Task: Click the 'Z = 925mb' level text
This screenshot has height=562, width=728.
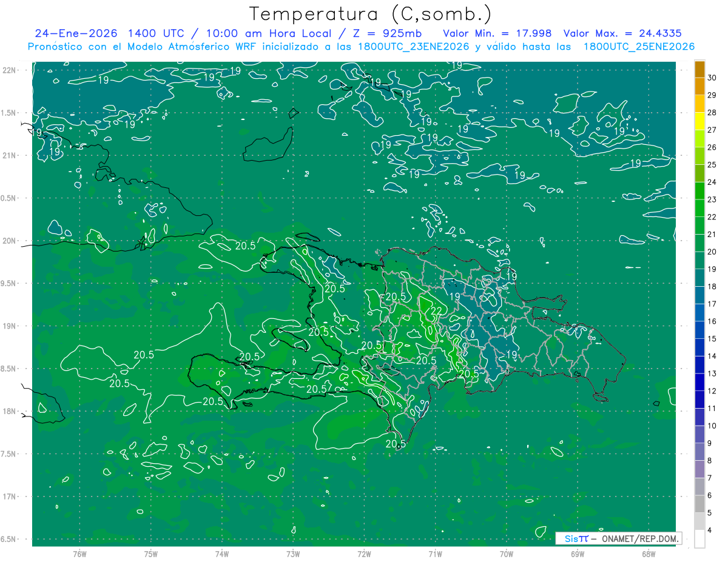Action: (x=388, y=33)
